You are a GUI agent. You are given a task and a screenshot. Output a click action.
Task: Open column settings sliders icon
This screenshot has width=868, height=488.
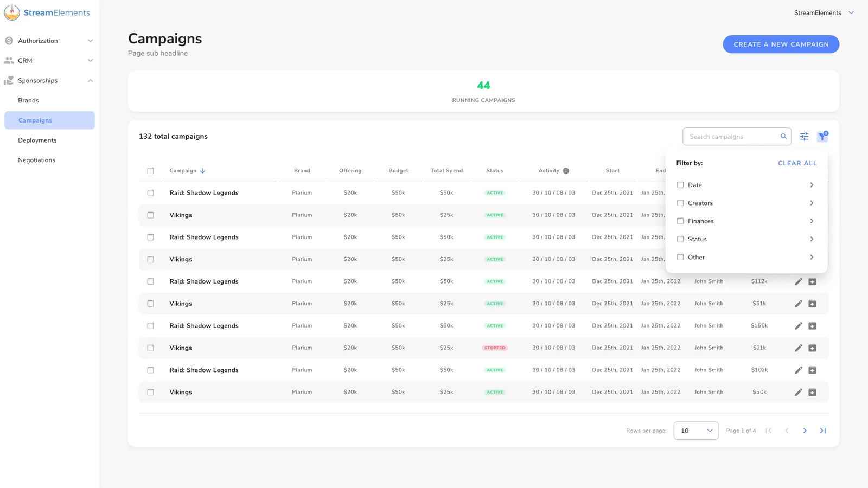804,137
